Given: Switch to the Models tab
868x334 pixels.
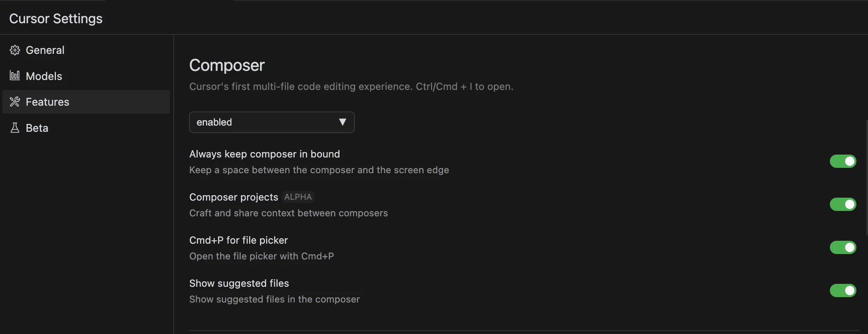Looking at the screenshot, I should click(44, 76).
